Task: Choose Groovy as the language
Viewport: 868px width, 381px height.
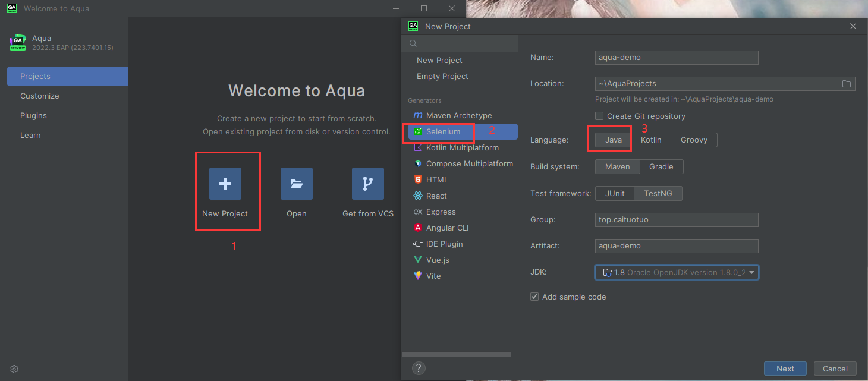Action: 694,140
